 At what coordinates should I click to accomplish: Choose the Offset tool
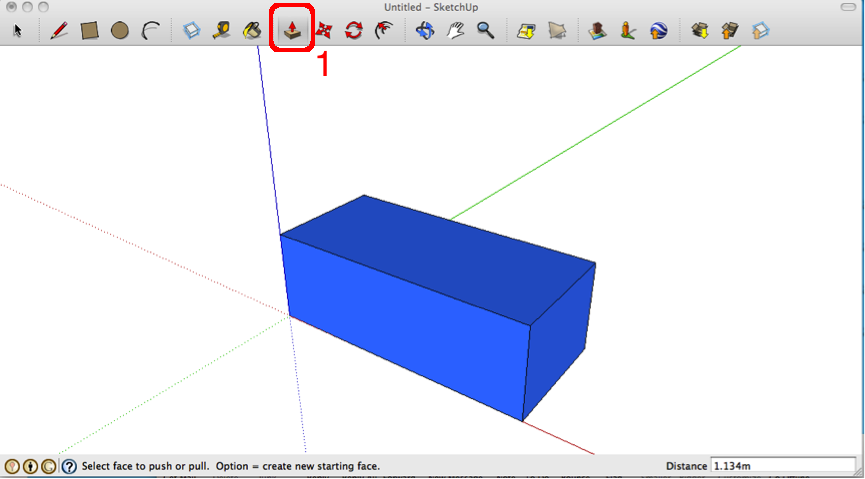(383, 31)
